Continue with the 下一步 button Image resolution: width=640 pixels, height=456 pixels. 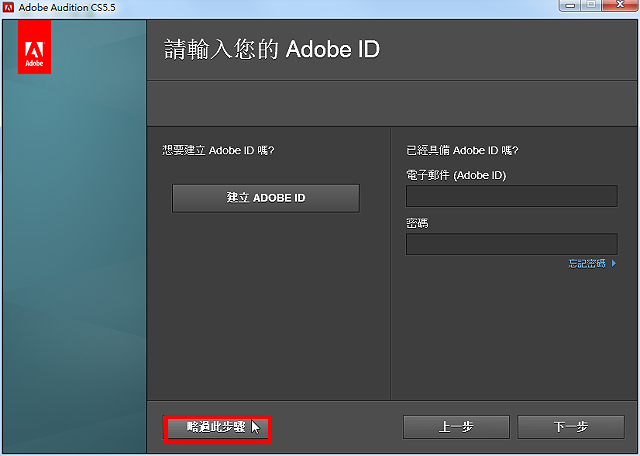click(571, 427)
